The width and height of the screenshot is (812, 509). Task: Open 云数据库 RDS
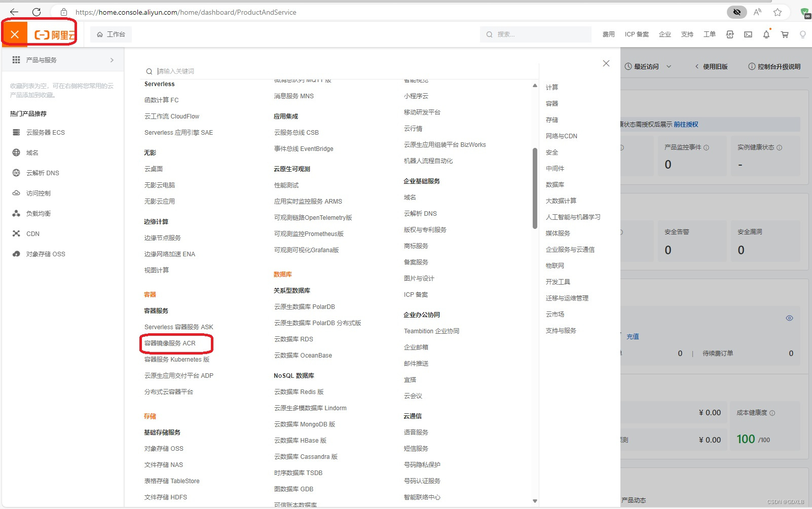pyautogui.click(x=293, y=339)
